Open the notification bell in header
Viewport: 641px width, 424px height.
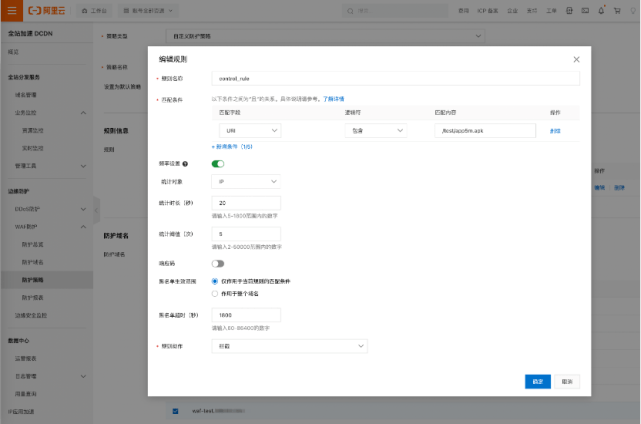(x=601, y=10)
